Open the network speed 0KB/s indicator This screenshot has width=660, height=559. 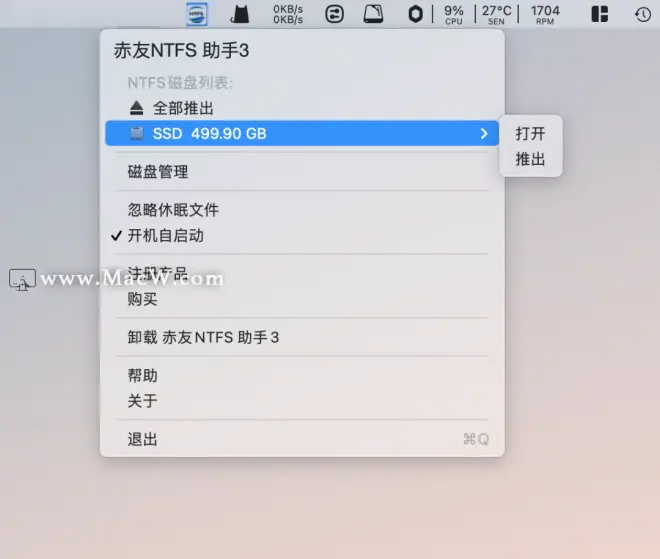[288, 14]
